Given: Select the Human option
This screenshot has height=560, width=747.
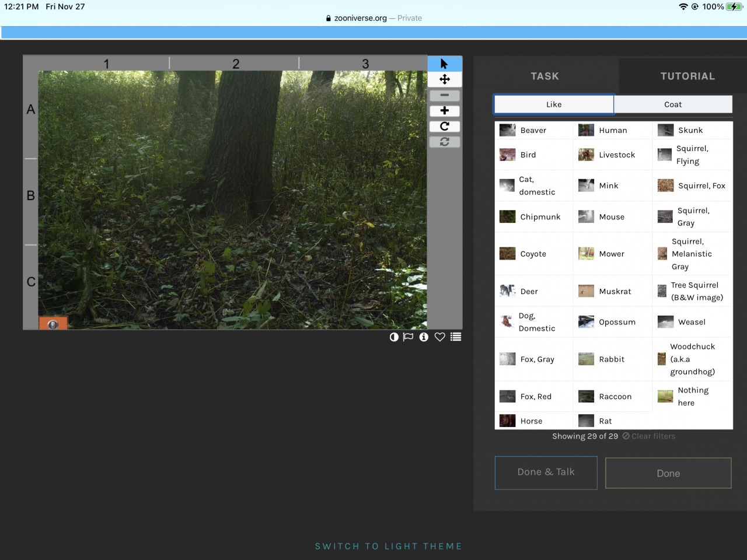Looking at the screenshot, I should (x=613, y=130).
